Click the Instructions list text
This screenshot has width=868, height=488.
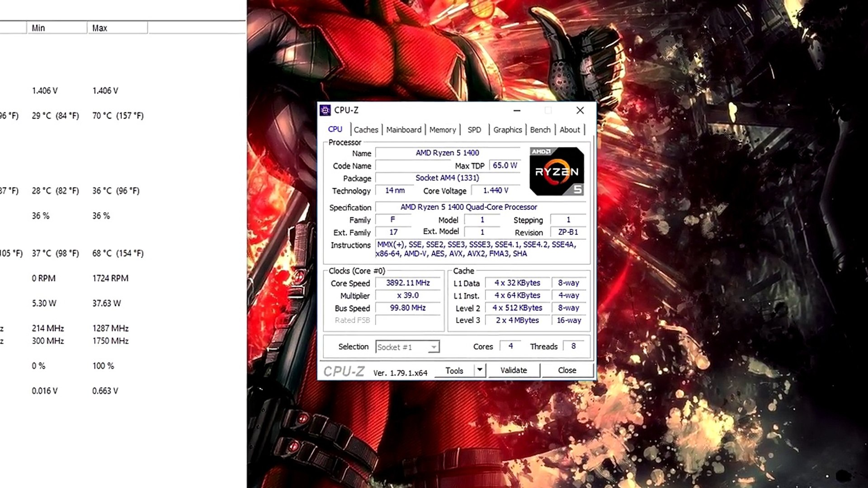[476, 249]
